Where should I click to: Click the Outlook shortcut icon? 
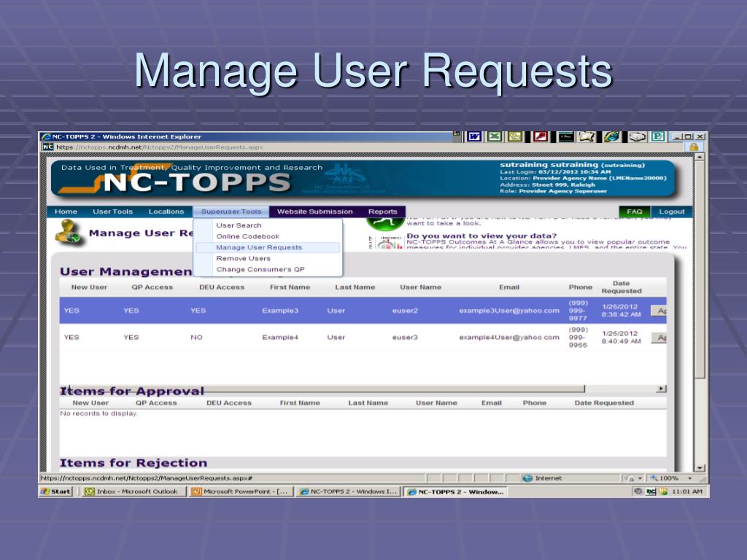[515, 136]
